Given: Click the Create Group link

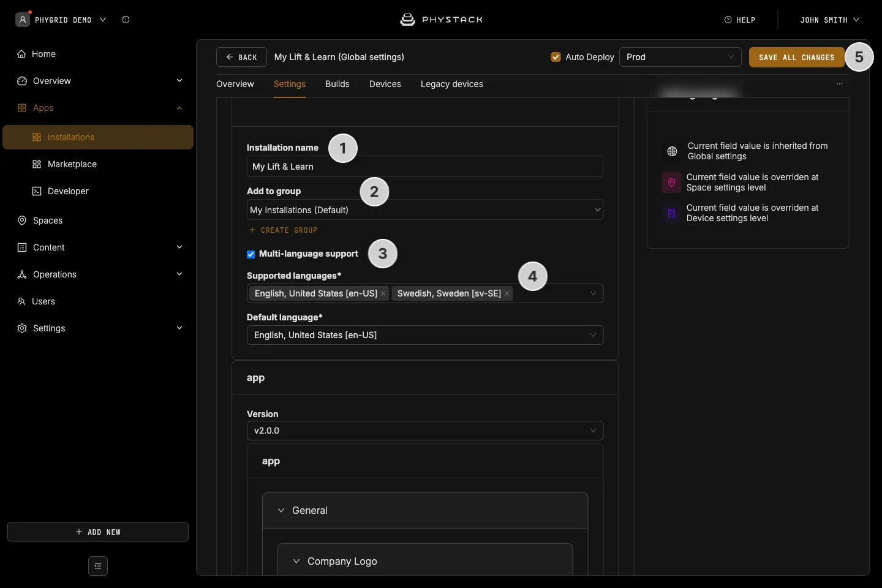Looking at the screenshot, I should pos(283,230).
